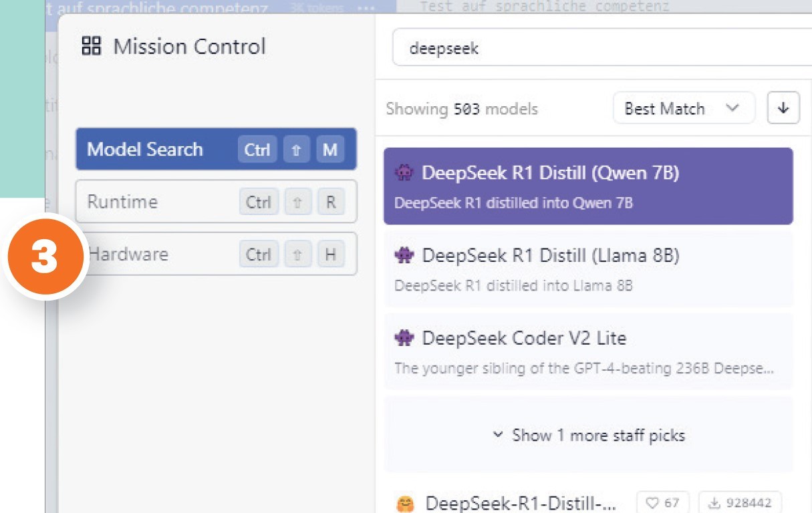Click the description DeepSeek R1 distilled into Llama 8B
Screen dimensions: 812x513
click(x=513, y=286)
